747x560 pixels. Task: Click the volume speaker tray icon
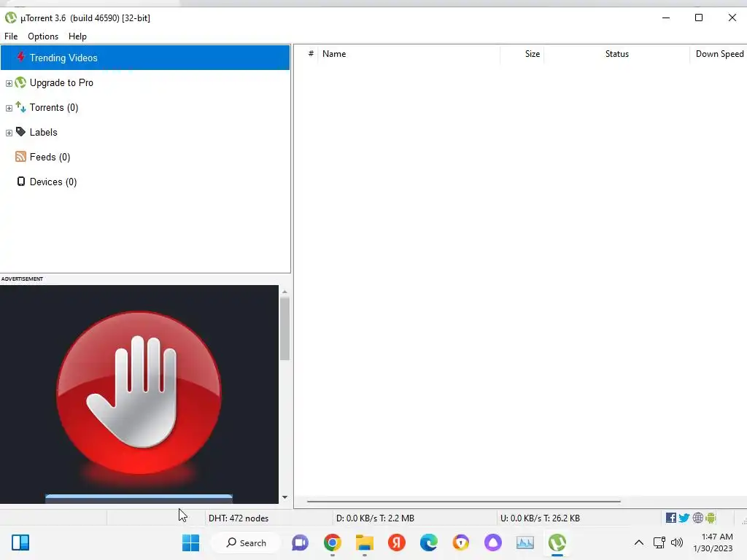[677, 542]
